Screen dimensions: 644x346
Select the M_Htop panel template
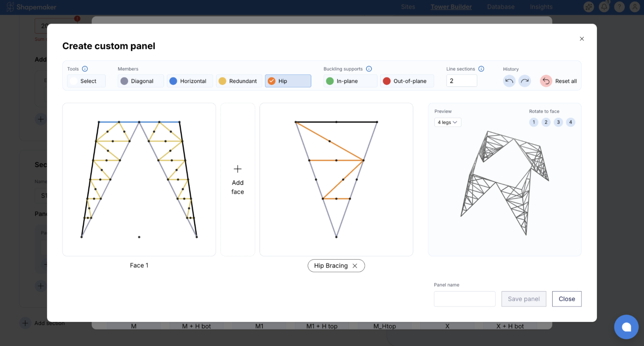click(x=385, y=326)
